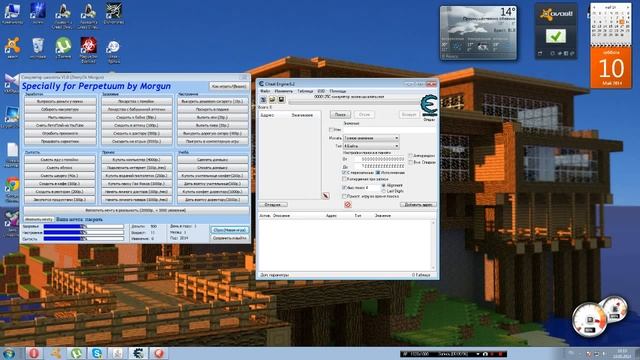Image resolution: width=640 pixels, height=360 pixels.
Task: Click the calendar gadget showing 10
Action: pyautogui.click(x=611, y=68)
